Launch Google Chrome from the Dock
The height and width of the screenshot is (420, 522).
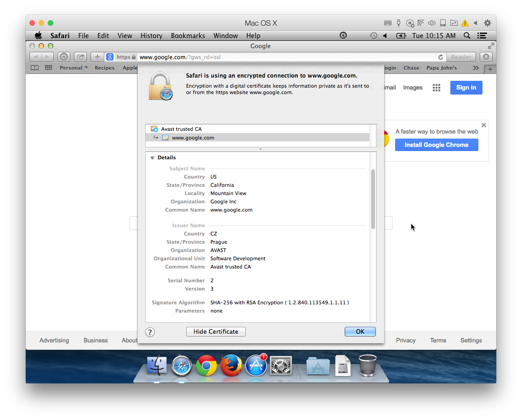(206, 366)
